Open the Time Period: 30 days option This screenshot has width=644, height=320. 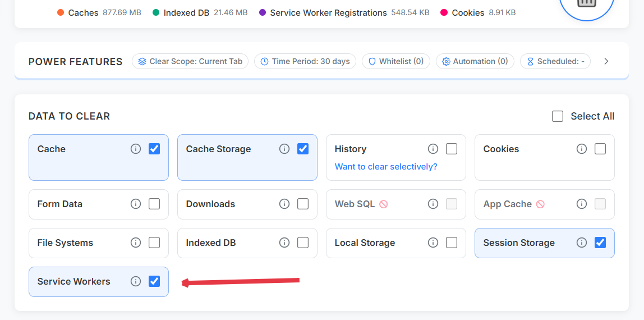[305, 61]
